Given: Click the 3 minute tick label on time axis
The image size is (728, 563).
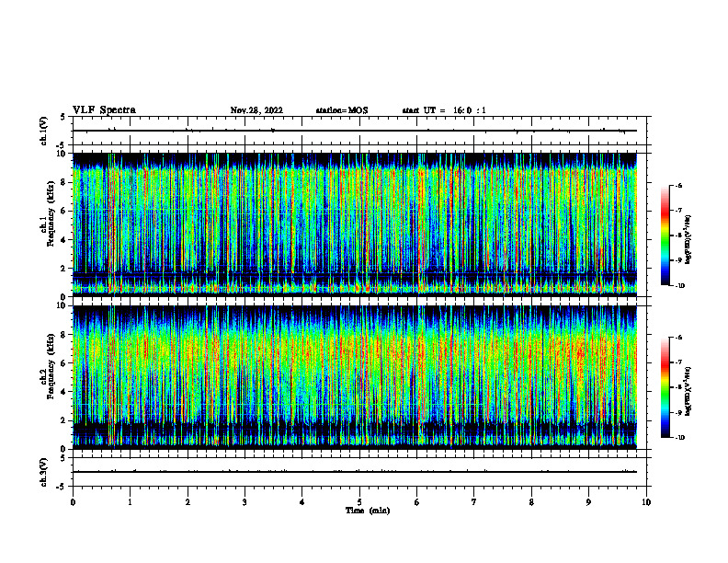Looking at the screenshot, I should point(245,502).
